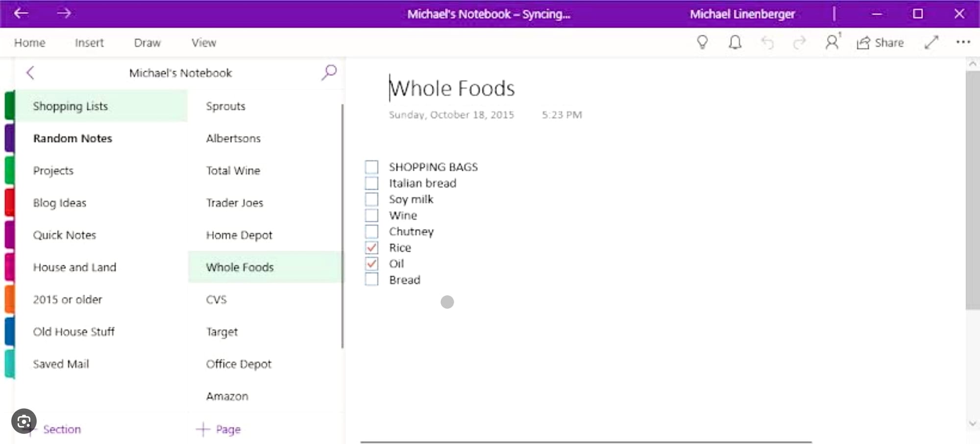980x444 pixels.
Task: Click the redo arrow icon
Action: pos(799,43)
